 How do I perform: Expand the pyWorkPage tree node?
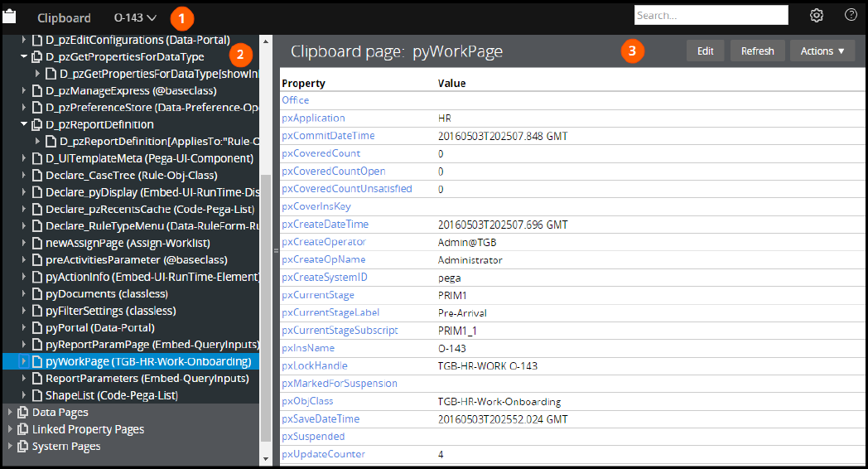pos(24,361)
